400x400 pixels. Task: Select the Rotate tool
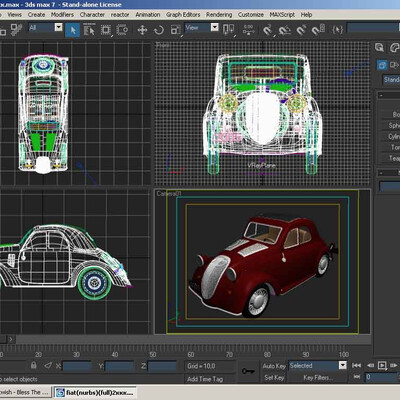coord(159,30)
